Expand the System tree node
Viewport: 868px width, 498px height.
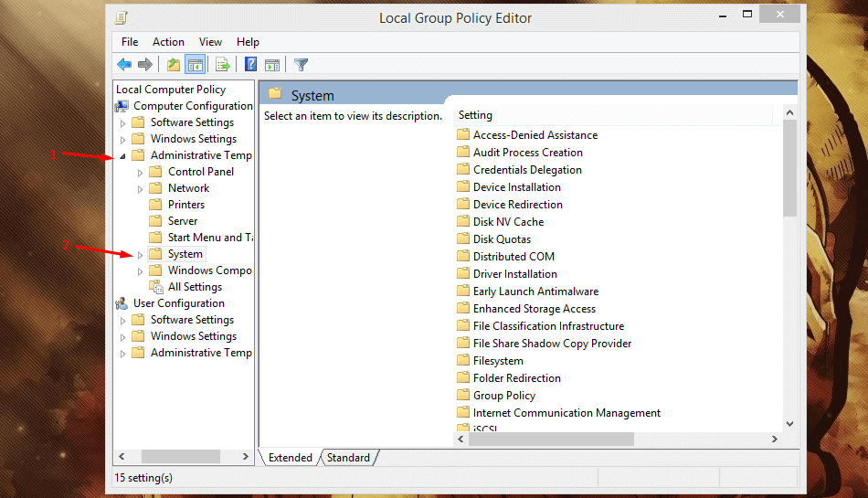click(140, 255)
